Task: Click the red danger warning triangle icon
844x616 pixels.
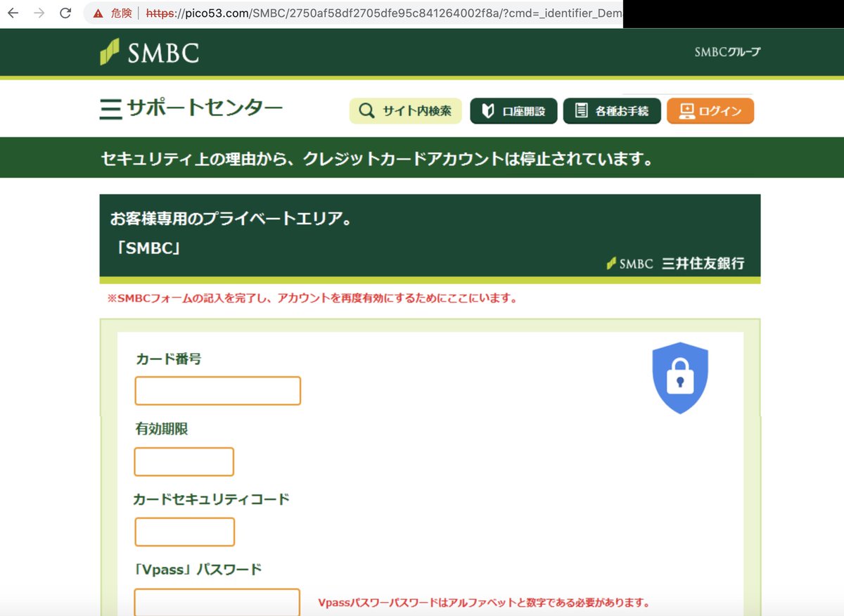Action: [98, 13]
